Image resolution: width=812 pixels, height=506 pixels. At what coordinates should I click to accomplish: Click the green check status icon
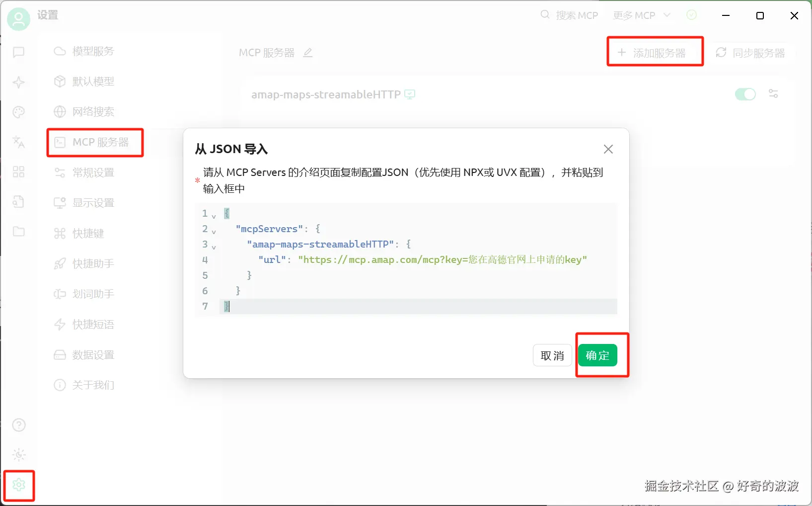(x=691, y=15)
